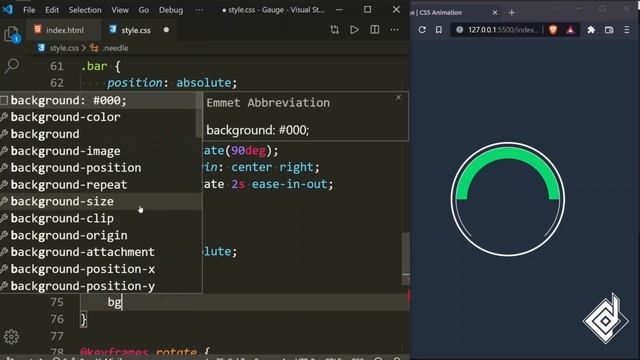Screen dimensions: 640x360
Task: Click the VS Code logo icon
Action: click(7, 9)
